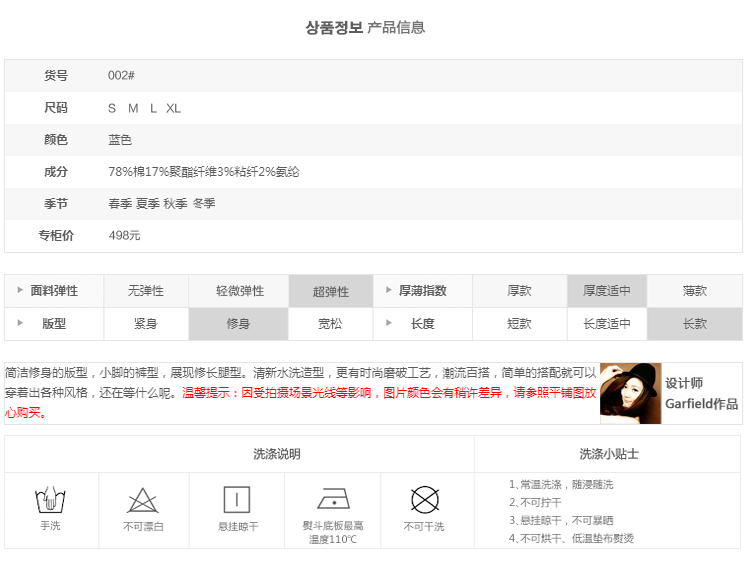749x567 pixels.
Task: Click the arrow beside 面料弹性
Action: point(20,290)
